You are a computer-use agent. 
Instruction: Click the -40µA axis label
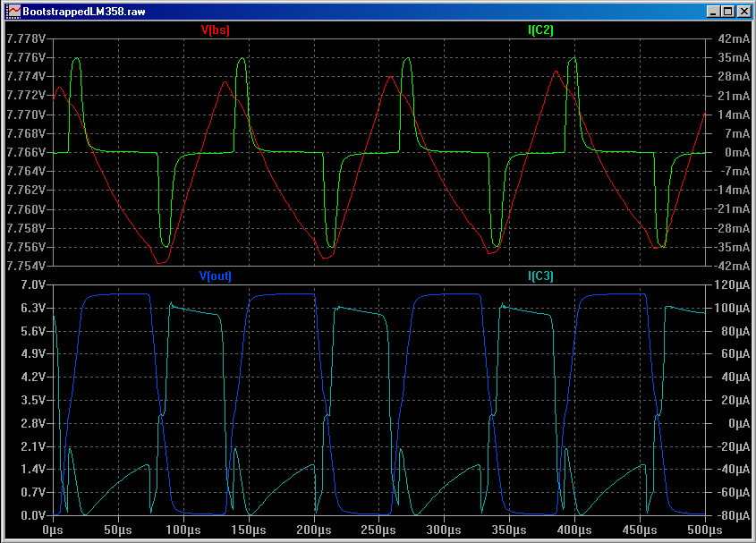pos(732,469)
